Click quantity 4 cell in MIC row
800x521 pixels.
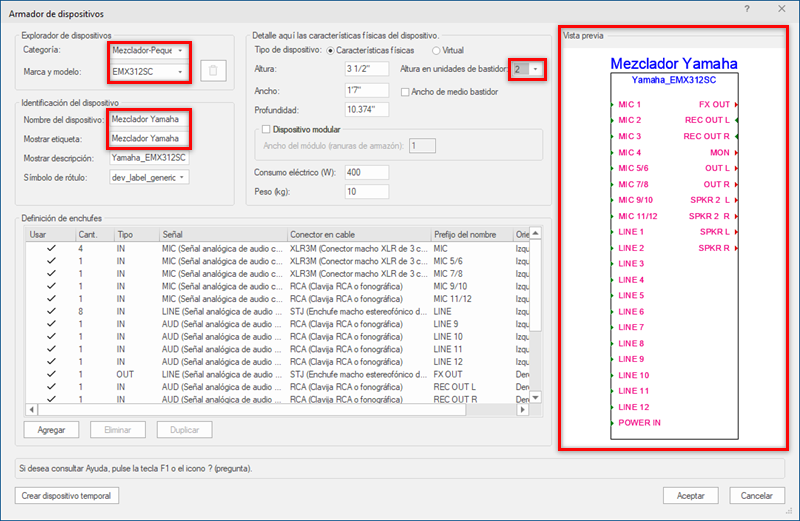click(x=81, y=249)
